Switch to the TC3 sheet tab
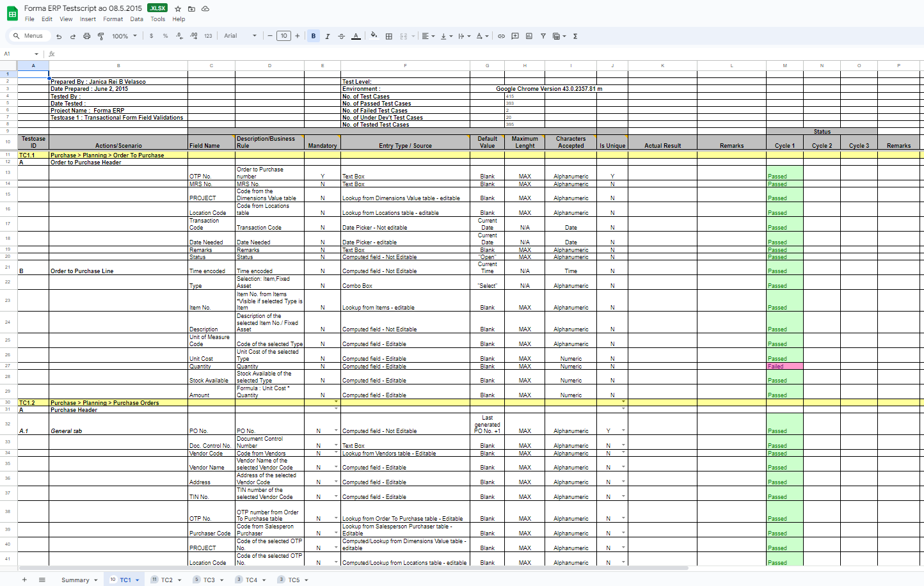The height and width of the screenshot is (586, 924). pos(209,580)
